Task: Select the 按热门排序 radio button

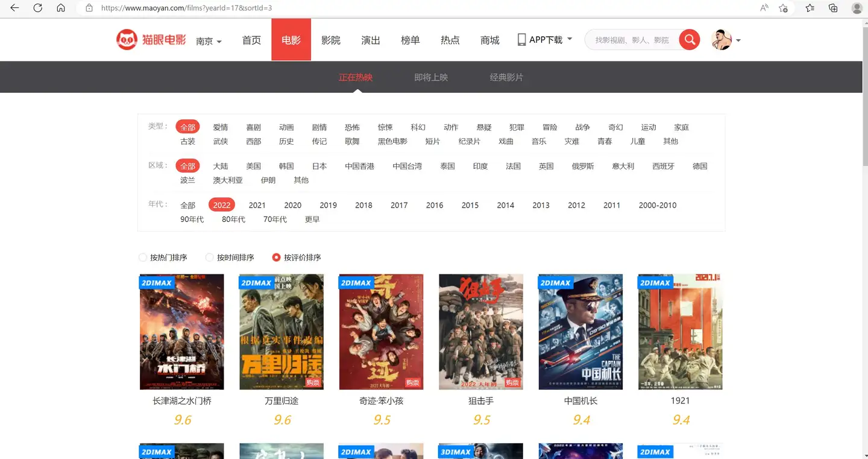Action: pos(143,258)
